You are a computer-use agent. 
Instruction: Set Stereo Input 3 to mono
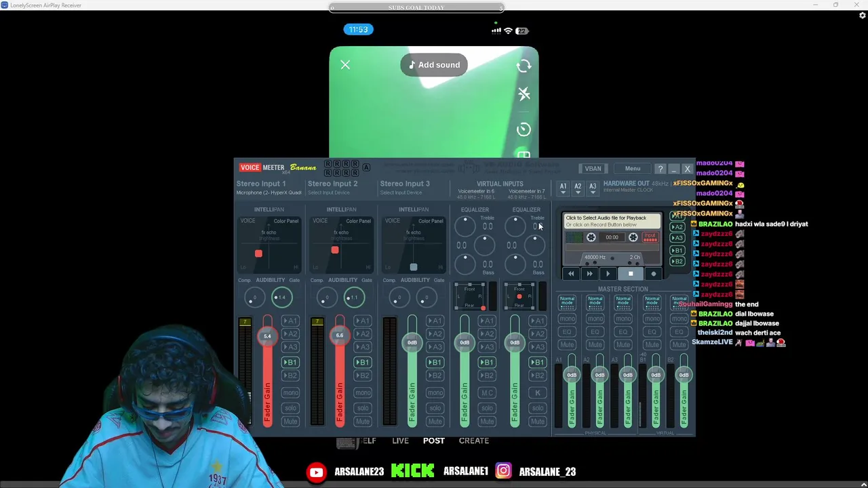pyautogui.click(x=435, y=393)
